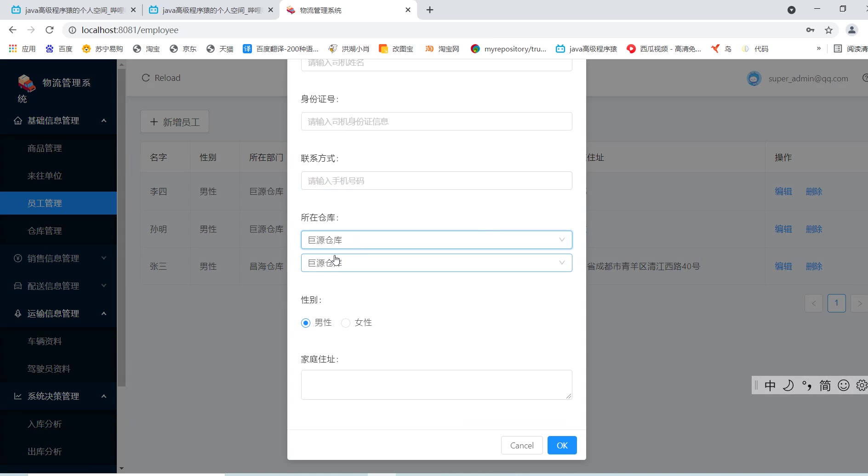Open the 西瓜视频 bookmark
Image resolution: width=868 pixels, height=476 pixels.
(x=664, y=49)
